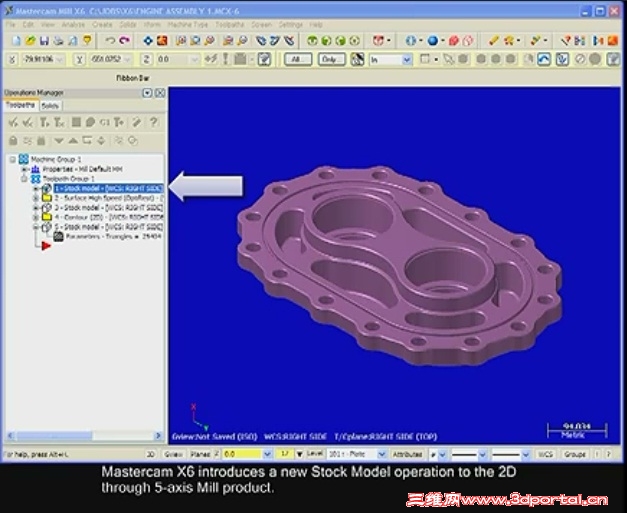Image resolution: width=627 pixels, height=513 pixels.
Task: Expand operation 2 Surface High Speed
Action: (36, 198)
